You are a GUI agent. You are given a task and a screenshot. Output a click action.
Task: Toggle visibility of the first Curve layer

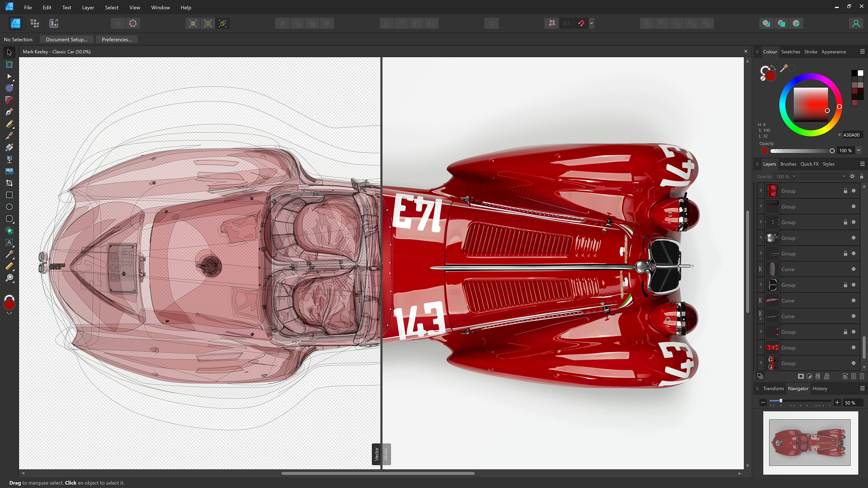tap(854, 269)
